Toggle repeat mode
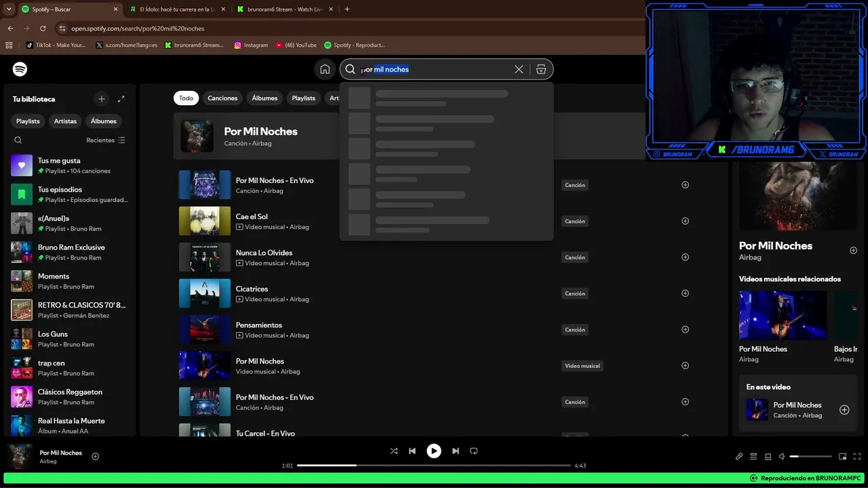Viewport: 868px width, 488px height. click(x=474, y=451)
